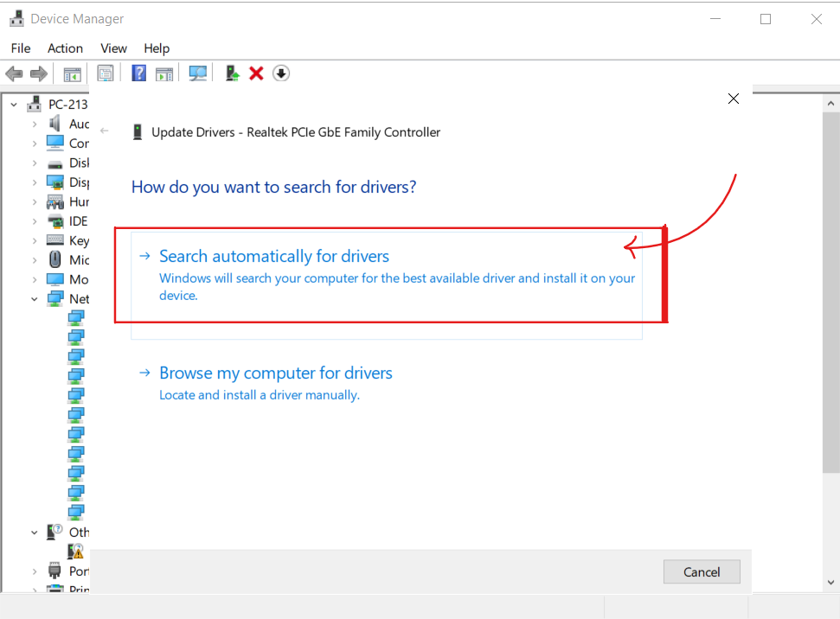The image size is (840, 619).
Task: Collapse the Network adapters tree node
Action: pyautogui.click(x=35, y=299)
